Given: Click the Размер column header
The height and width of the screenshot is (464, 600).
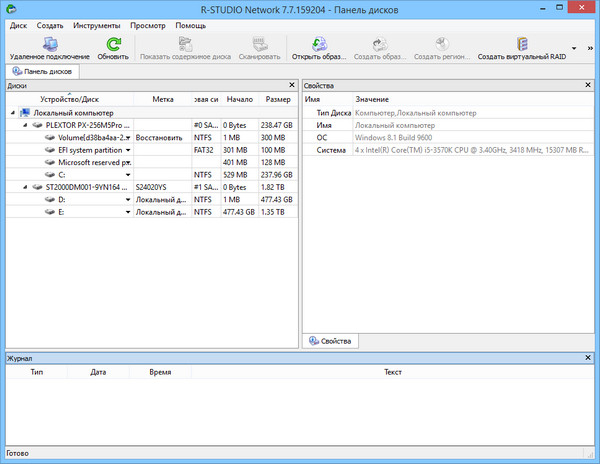Looking at the screenshot, I should click(277, 100).
